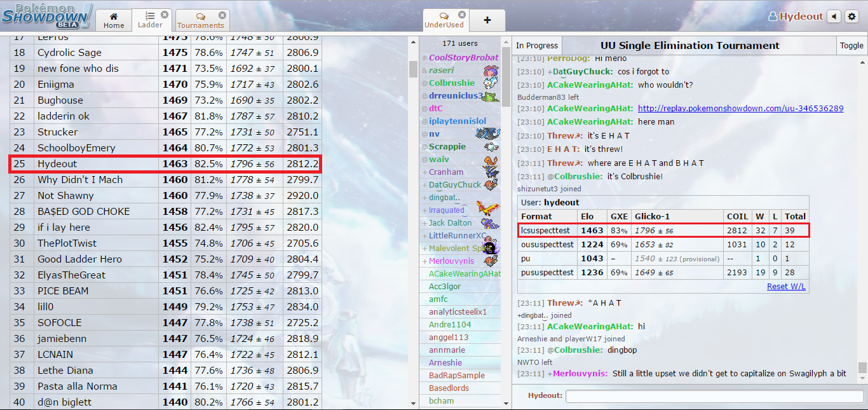Click ThePlotTwist in the ladder
Screen dimensions: 868x410
67,243
